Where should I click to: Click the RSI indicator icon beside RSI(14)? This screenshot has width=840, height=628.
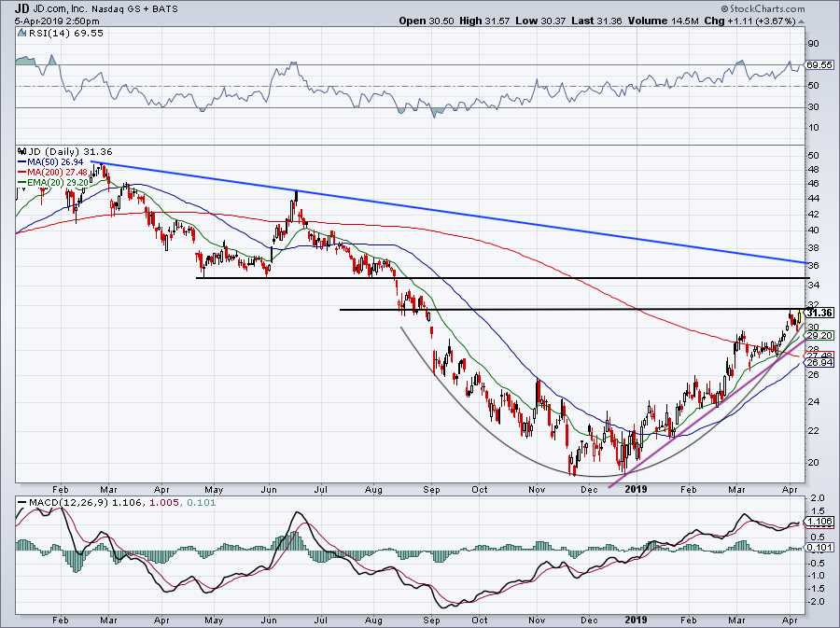coord(21,34)
